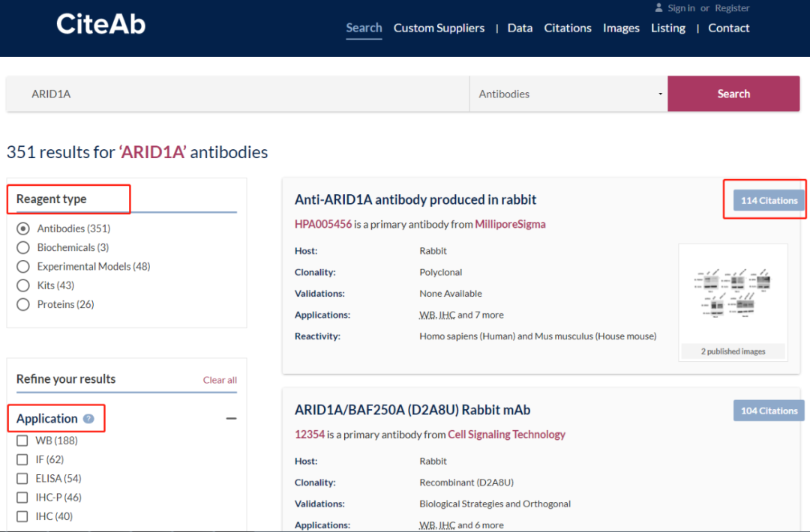Open the published western blot images thumbnail
The image size is (810, 532).
[x=733, y=292]
